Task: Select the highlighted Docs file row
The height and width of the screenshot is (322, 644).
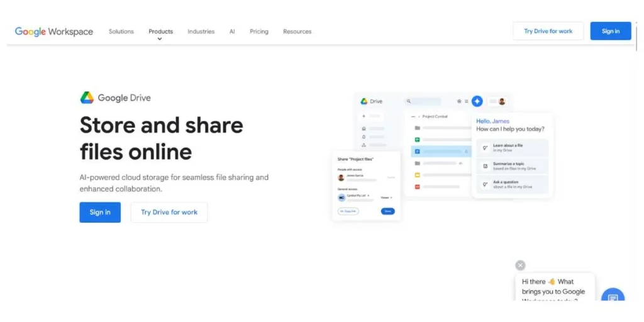Action: point(441,152)
